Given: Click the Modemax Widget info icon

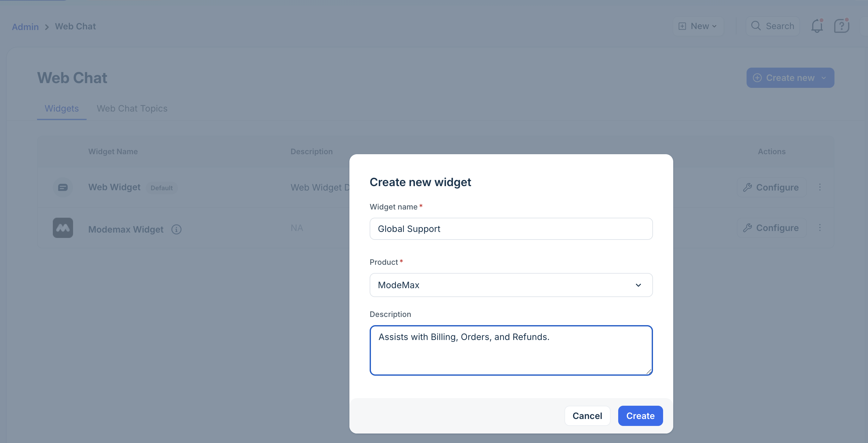Looking at the screenshot, I should [x=176, y=229].
